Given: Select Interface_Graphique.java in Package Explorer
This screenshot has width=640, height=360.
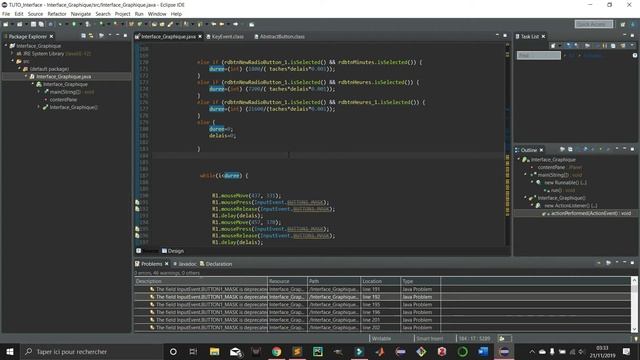Looking at the screenshot, I should tap(63, 76).
